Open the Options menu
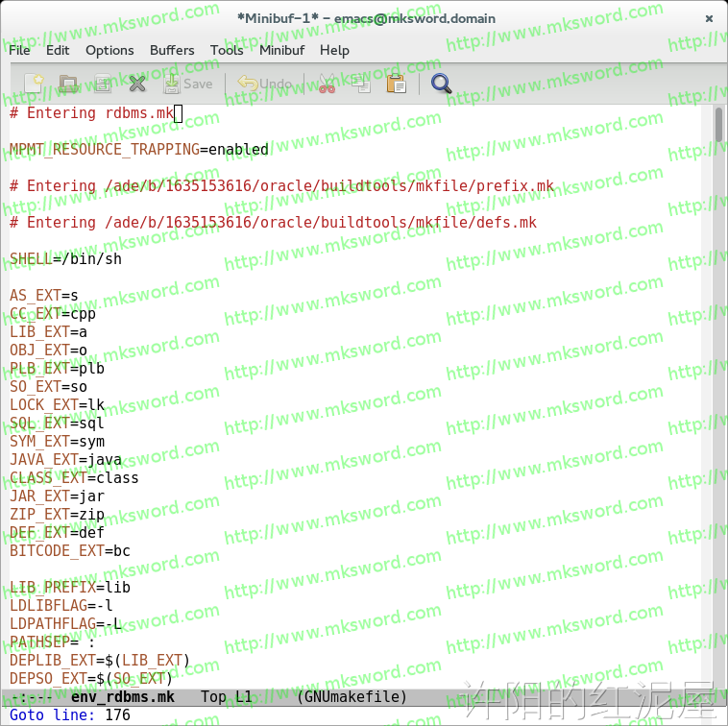This screenshot has height=726, width=728. point(109,50)
